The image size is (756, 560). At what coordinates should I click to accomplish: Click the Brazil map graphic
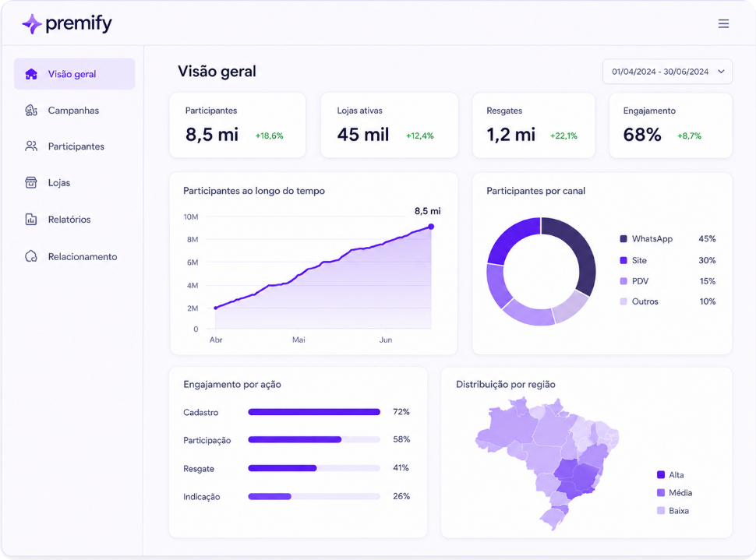pos(547,463)
